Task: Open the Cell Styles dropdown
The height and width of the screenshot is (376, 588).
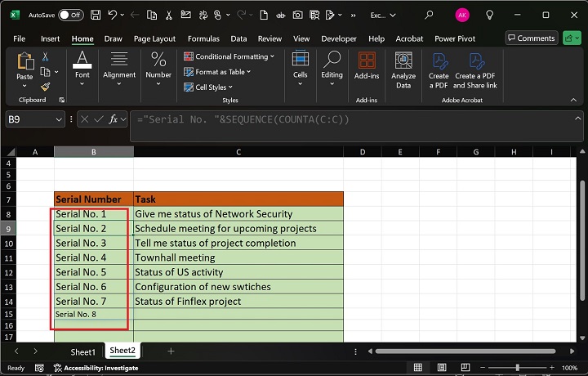Action: tap(211, 87)
